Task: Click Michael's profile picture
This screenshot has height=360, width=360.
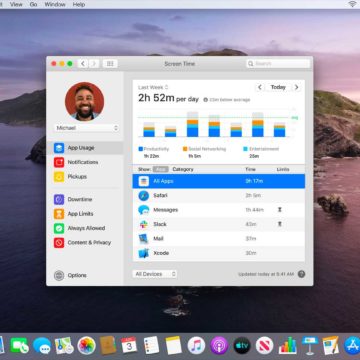Action: click(x=84, y=102)
